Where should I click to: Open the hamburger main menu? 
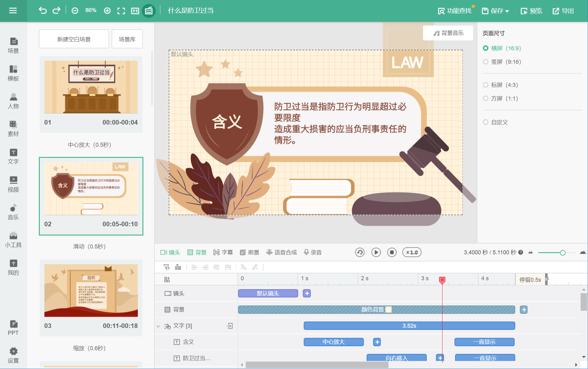click(x=13, y=11)
